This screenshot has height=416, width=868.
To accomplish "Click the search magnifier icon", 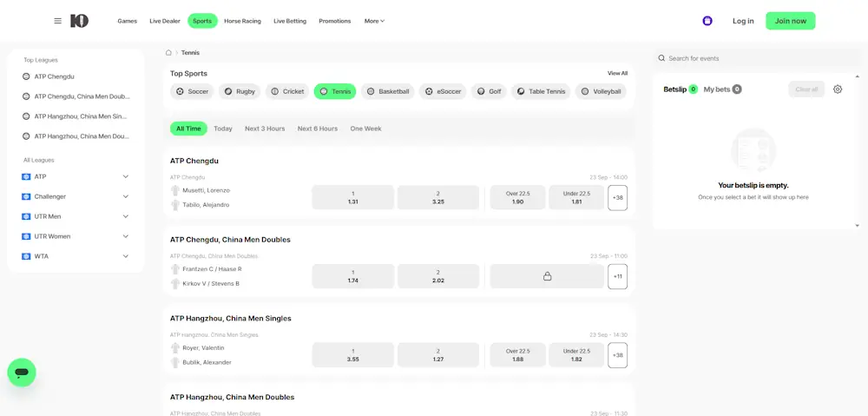I will 661,58.
